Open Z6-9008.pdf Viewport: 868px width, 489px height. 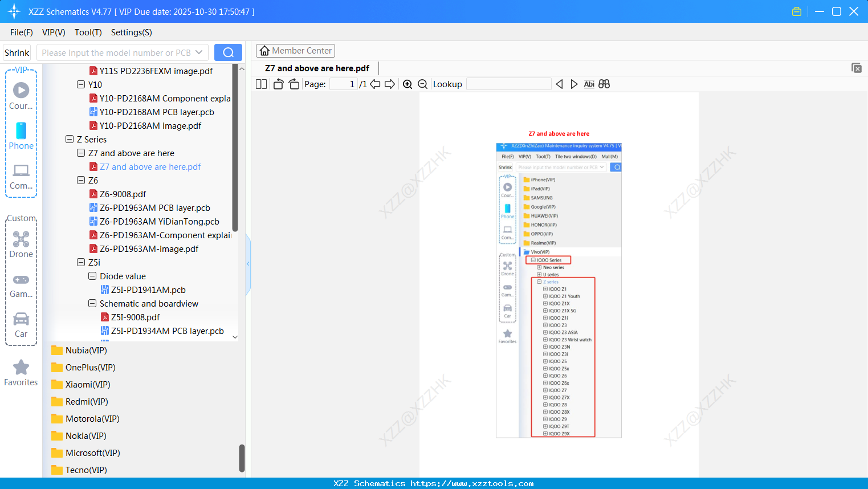coord(123,194)
